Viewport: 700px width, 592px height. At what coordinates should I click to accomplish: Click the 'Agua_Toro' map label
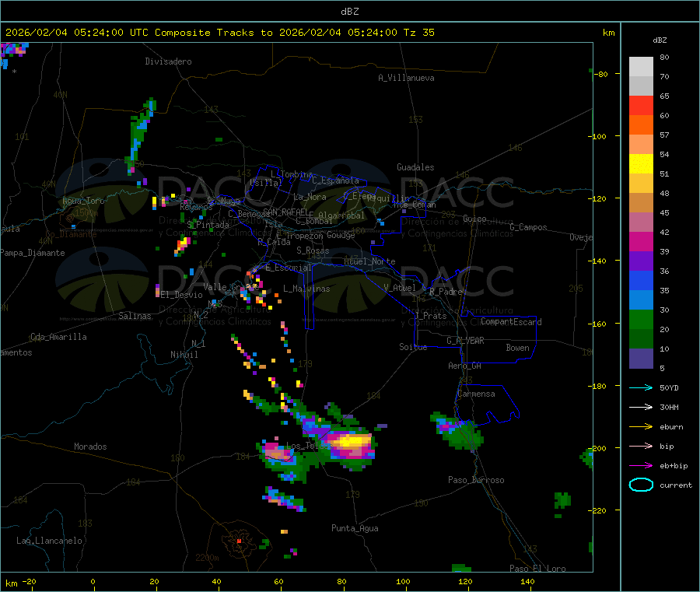point(83,201)
